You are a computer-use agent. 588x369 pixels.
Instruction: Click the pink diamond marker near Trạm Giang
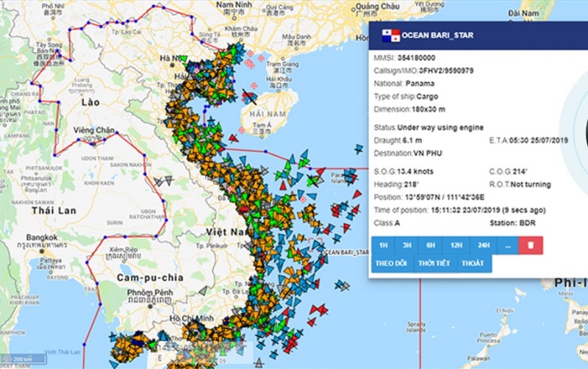(x=261, y=59)
